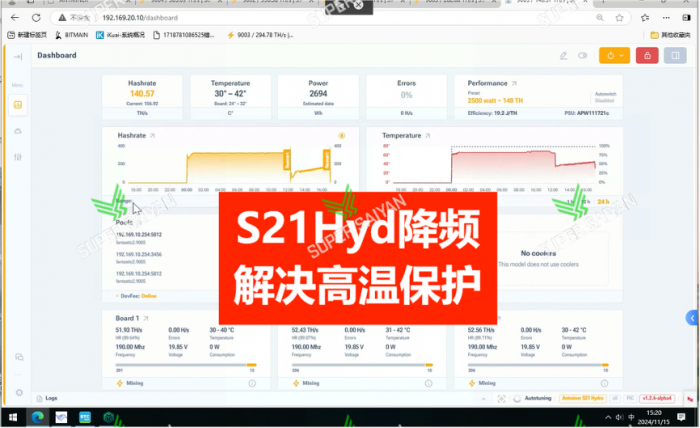Click the scan frame icon in status bar
Image resolution: width=700 pixels, height=428 pixels.
pyautogui.click(x=501, y=399)
